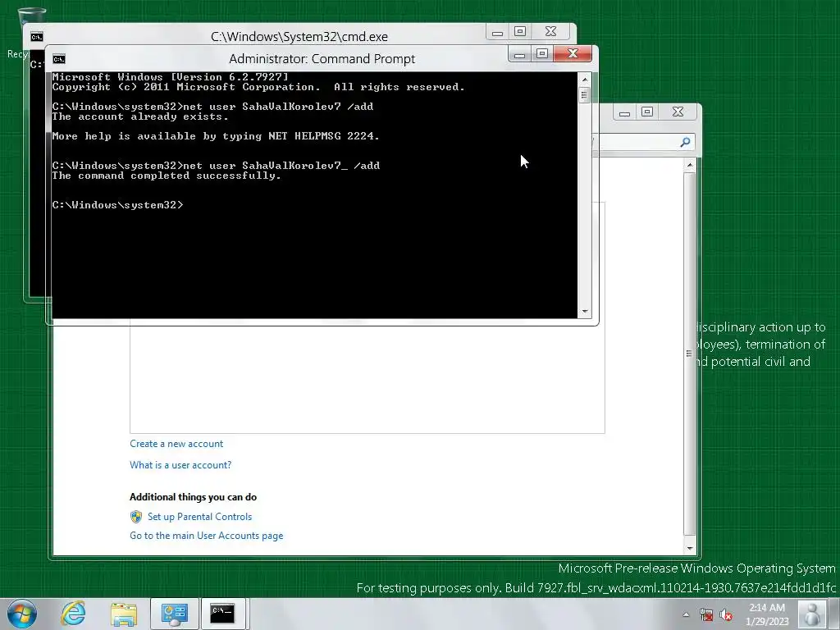
Task: Open the clock showing 2:14 AM
Action: (767, 614)
